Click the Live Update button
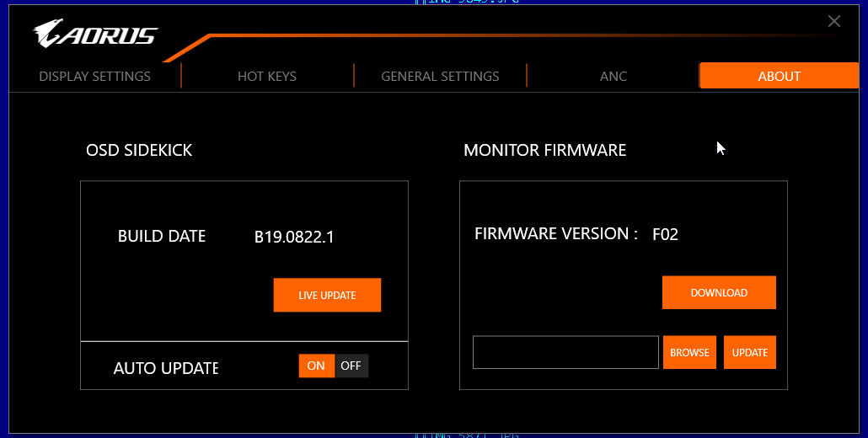This screenshot has height=438, width=868. tap(327, 296)
